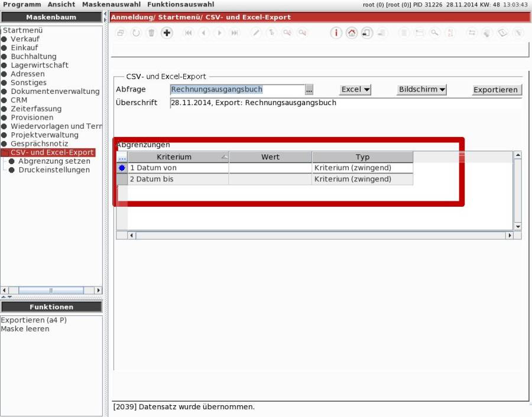Click the trash delete icon

[x=151, y=33]
